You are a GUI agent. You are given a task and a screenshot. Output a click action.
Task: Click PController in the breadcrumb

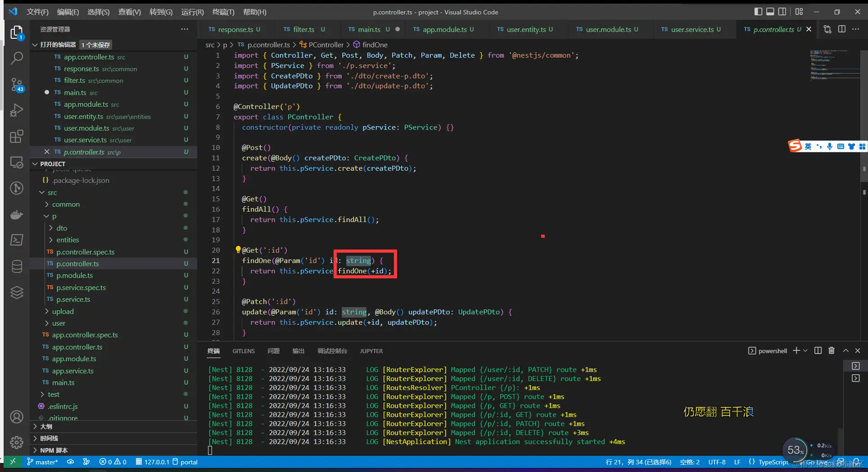(326, 45)
